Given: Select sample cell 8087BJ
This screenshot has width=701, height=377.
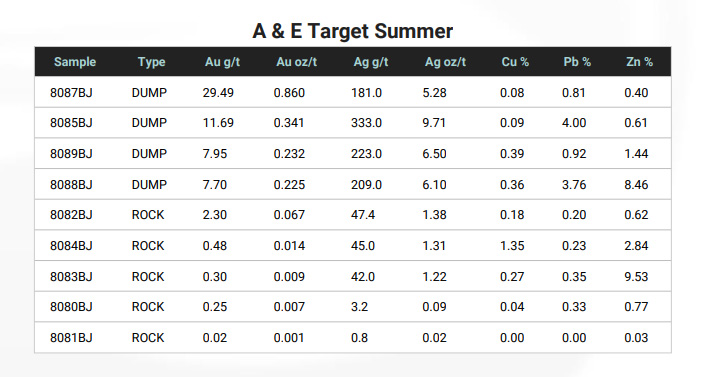Looking at the screenshot, I should click(71, 93).
